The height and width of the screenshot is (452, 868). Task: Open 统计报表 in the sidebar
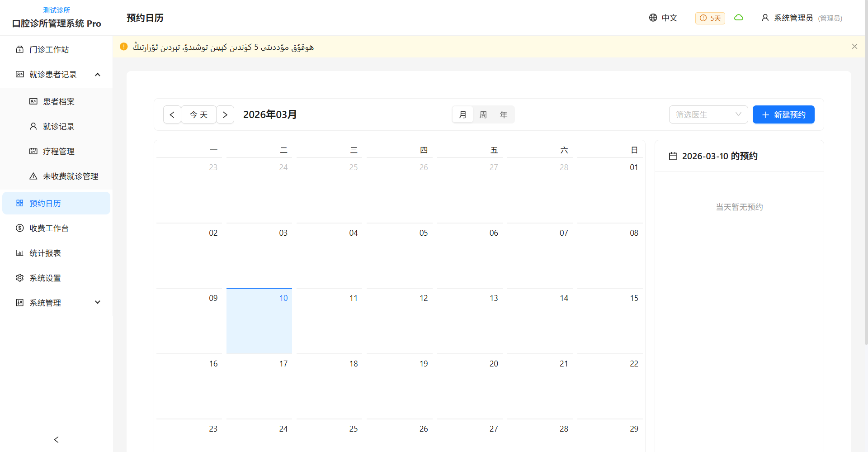[x=45, y=253]
